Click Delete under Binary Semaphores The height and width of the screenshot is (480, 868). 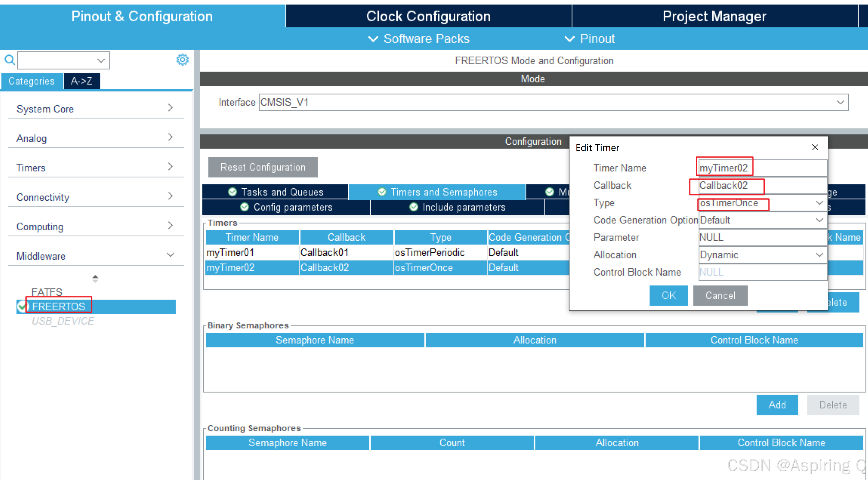[833, 405]
